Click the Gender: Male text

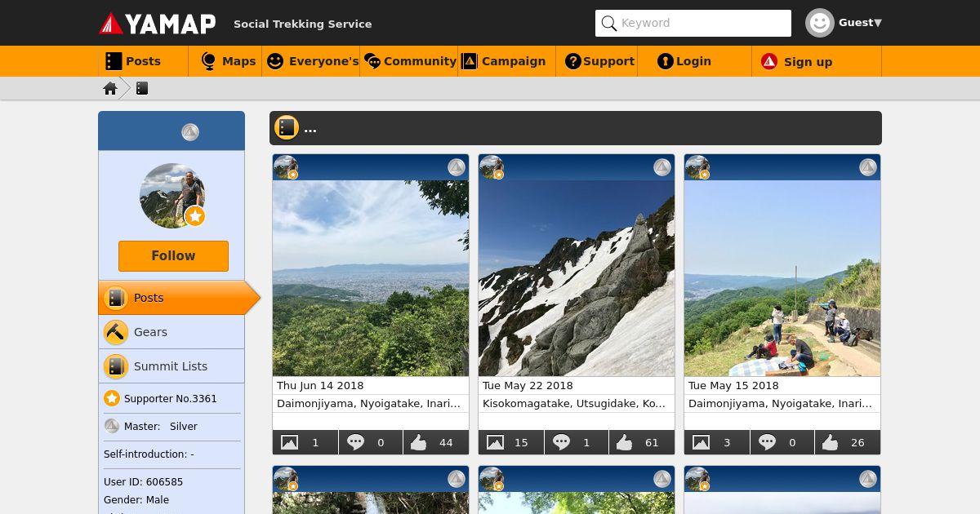[x=136, y=499]
